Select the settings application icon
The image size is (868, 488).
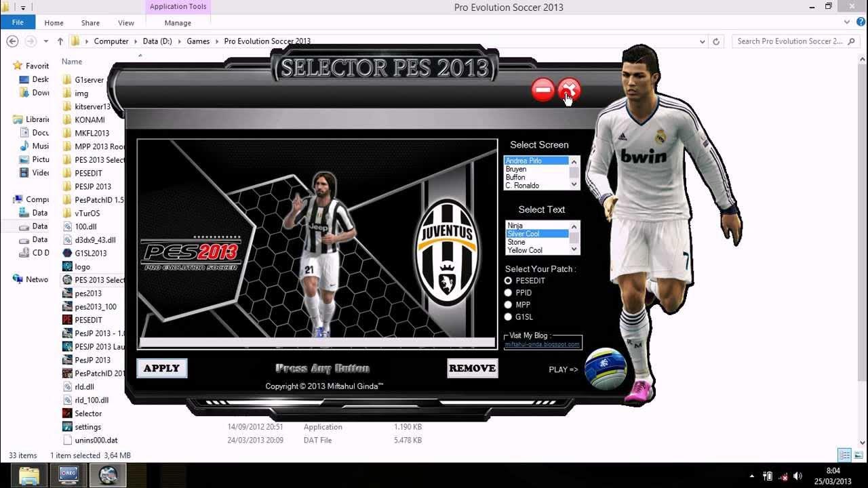point(67,426)
